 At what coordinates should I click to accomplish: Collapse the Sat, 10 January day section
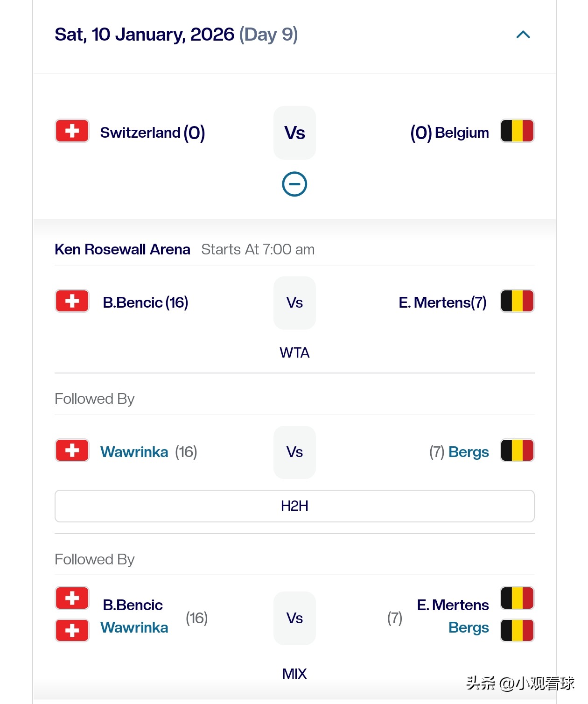[523, 35]
